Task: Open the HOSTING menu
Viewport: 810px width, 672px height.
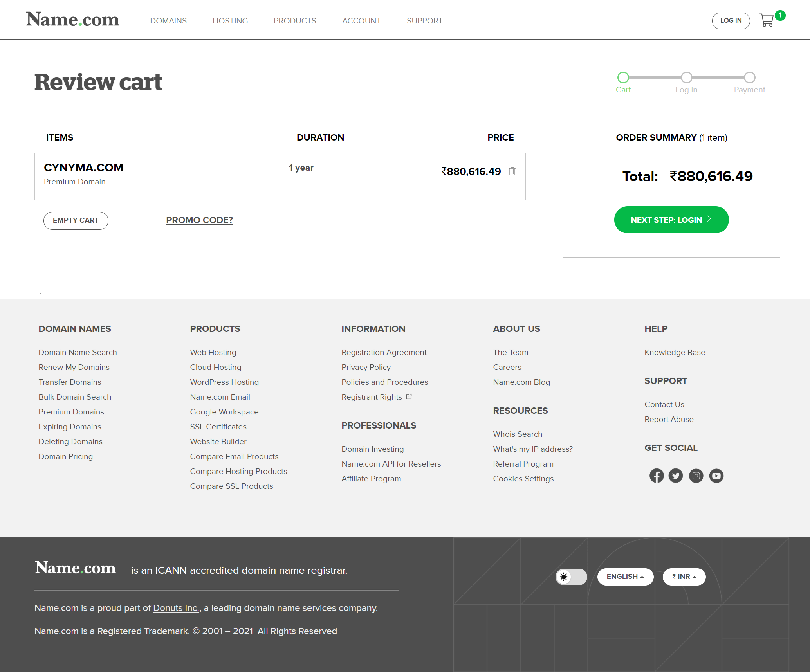Action: tap(230, 21)
